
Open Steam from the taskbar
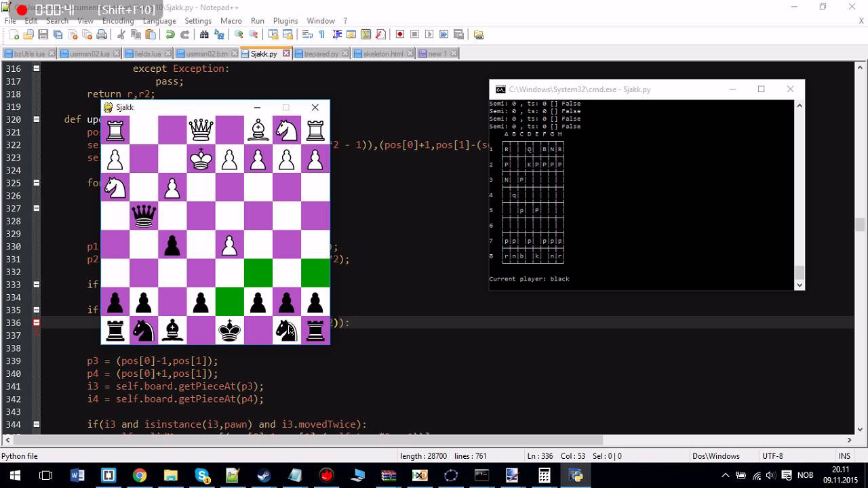(x=264, y=476)
